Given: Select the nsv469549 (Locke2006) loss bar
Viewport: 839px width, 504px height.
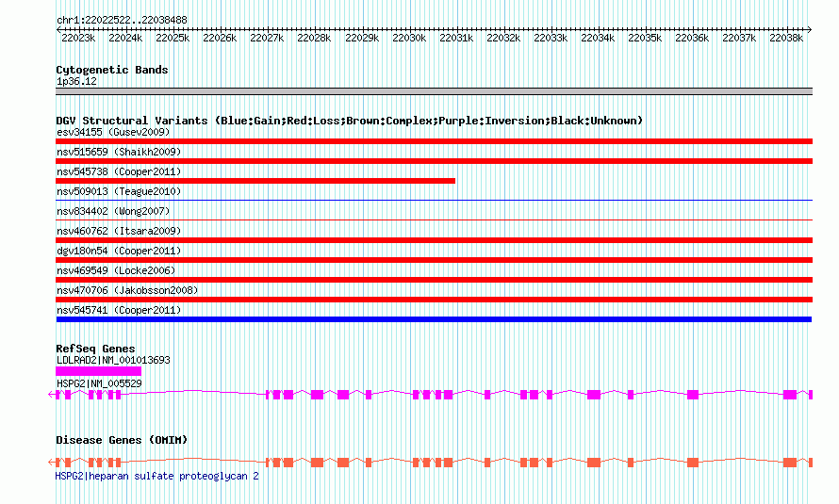Looking at the screenshot, I should point(434,280).
